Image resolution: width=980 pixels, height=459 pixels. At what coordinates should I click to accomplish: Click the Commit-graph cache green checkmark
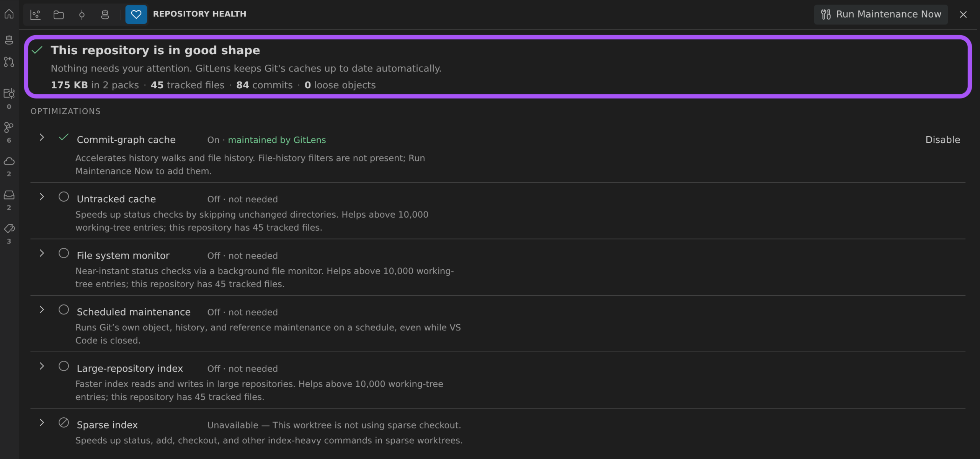point(64,137)
